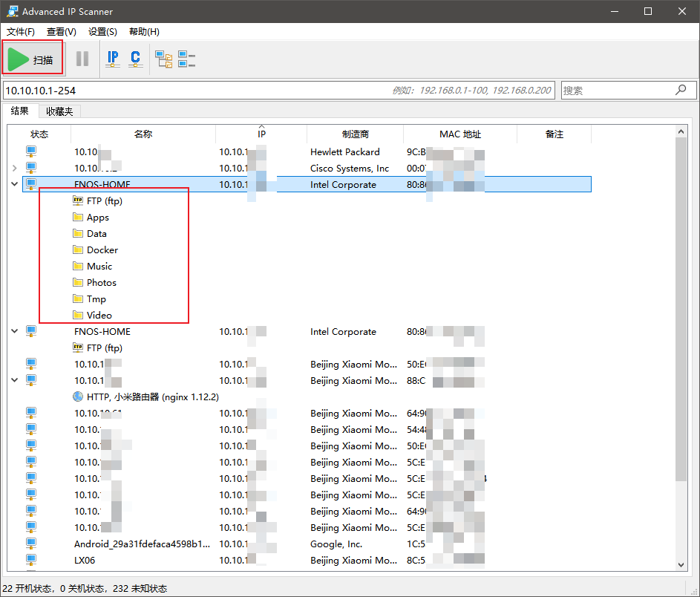Click the Advanced IP Scanner title icon

coord(13,11)
